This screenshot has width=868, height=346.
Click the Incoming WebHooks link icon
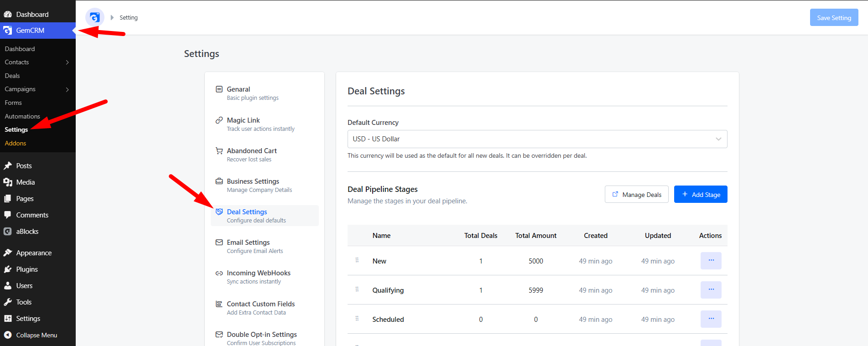click(219, 273)
